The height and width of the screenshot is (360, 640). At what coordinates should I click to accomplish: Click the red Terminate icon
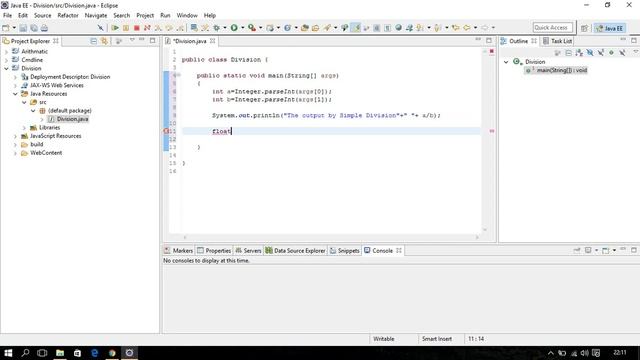(x=137, y=28)
